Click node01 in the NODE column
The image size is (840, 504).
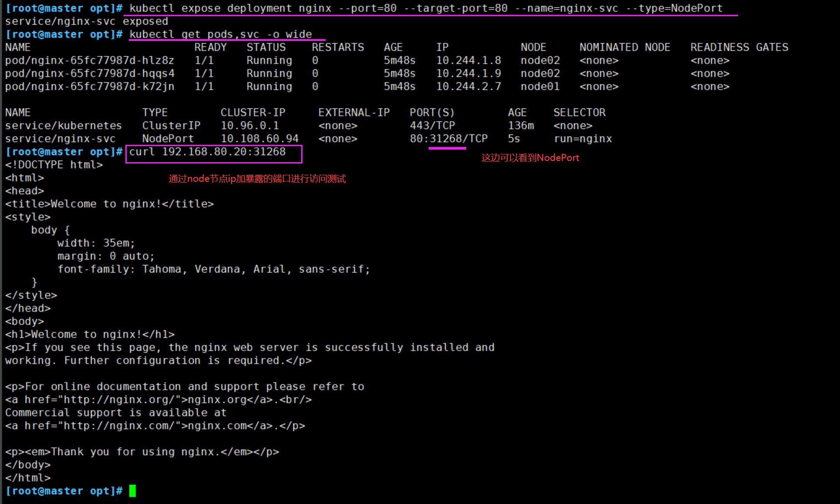click(540, 87)
